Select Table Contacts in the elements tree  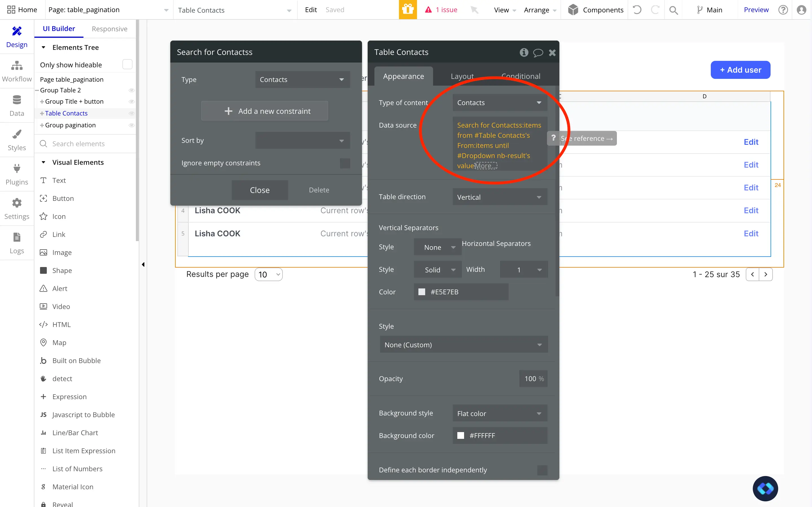click(67, 113)
